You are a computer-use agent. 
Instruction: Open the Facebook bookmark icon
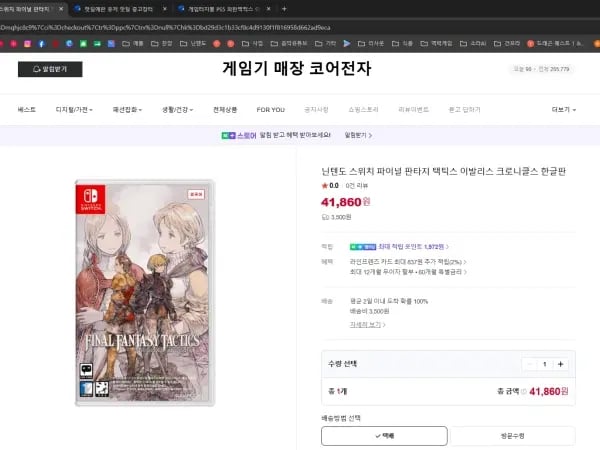click(42, 44)
